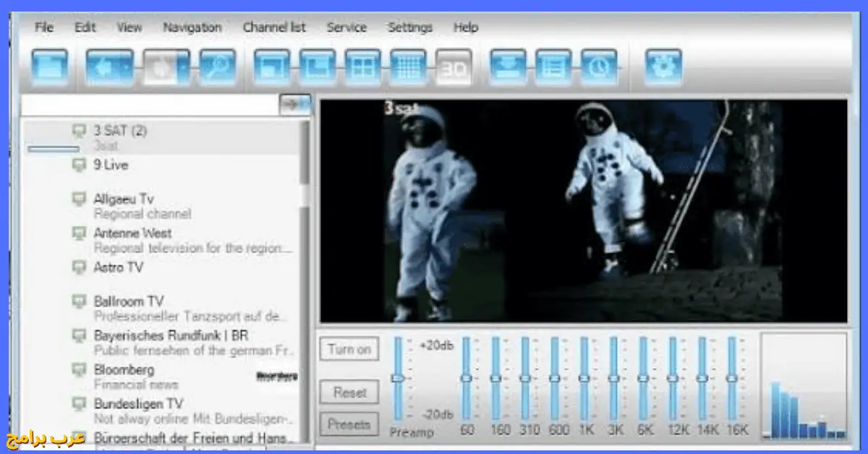Click the back arrow toolbar button
This screenshot has height=454, width=868.
click(110, 68)
